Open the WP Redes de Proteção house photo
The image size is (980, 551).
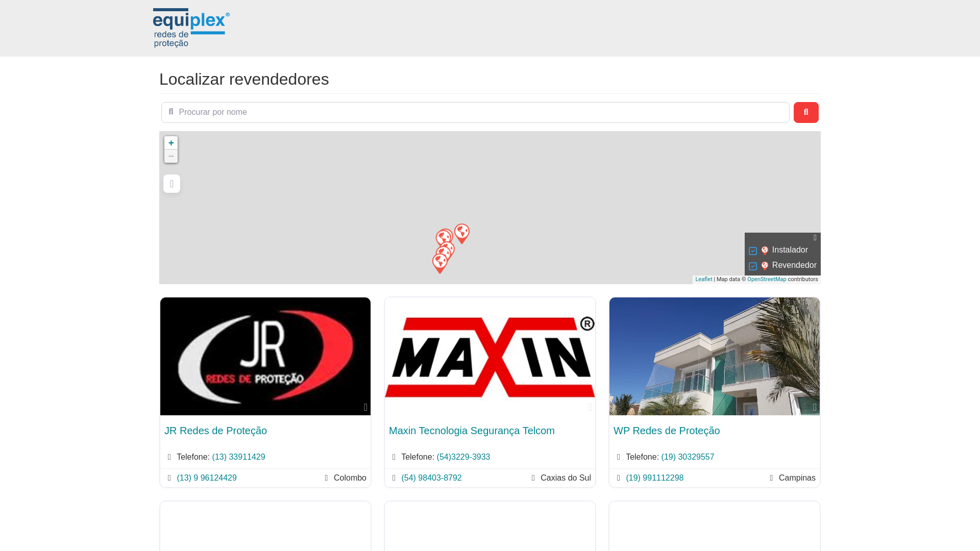pos(715,356)
